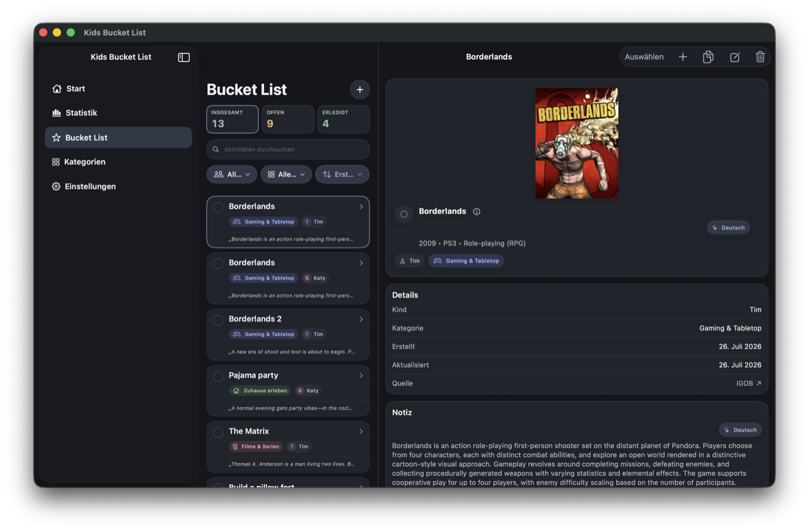Click the Kategorie value Gaming & Tabletop
This screenshot has height=532, width=809.
coord(730,328)
